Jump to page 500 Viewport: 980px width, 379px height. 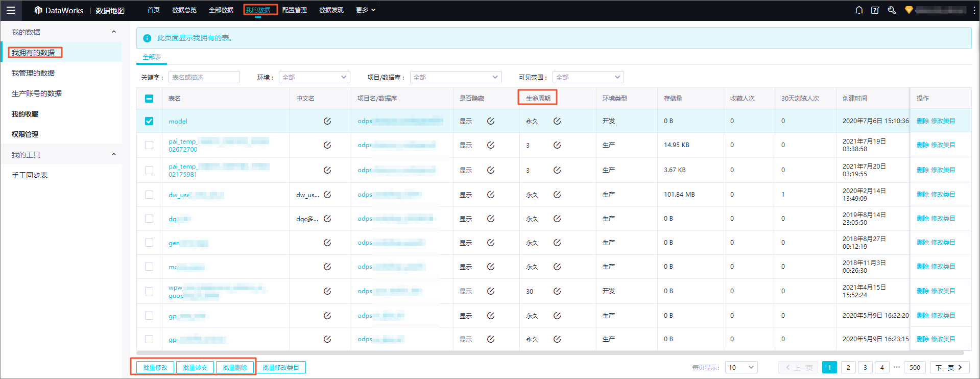click(915, 367)
